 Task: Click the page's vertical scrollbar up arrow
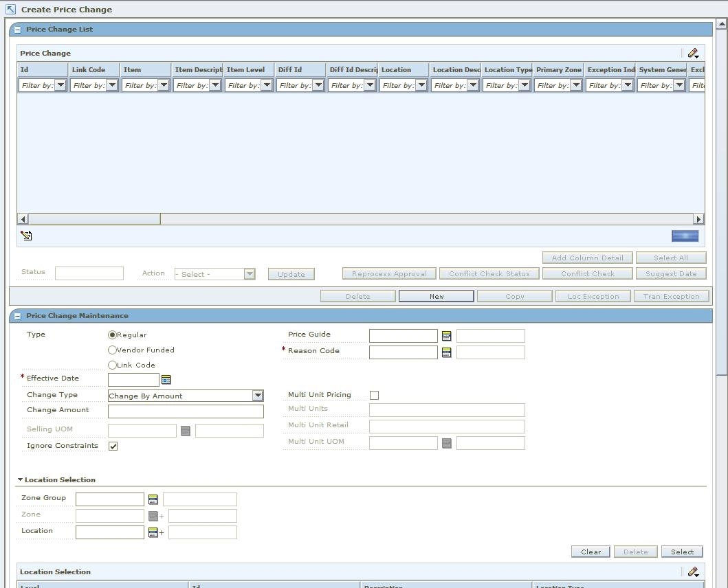click(722, 23)
